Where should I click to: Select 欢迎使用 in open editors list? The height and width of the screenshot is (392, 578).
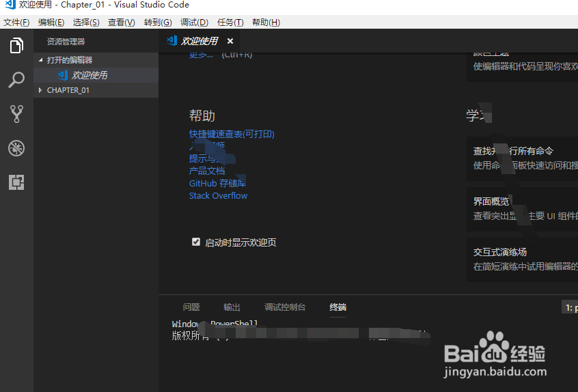(x=96, y=75)
